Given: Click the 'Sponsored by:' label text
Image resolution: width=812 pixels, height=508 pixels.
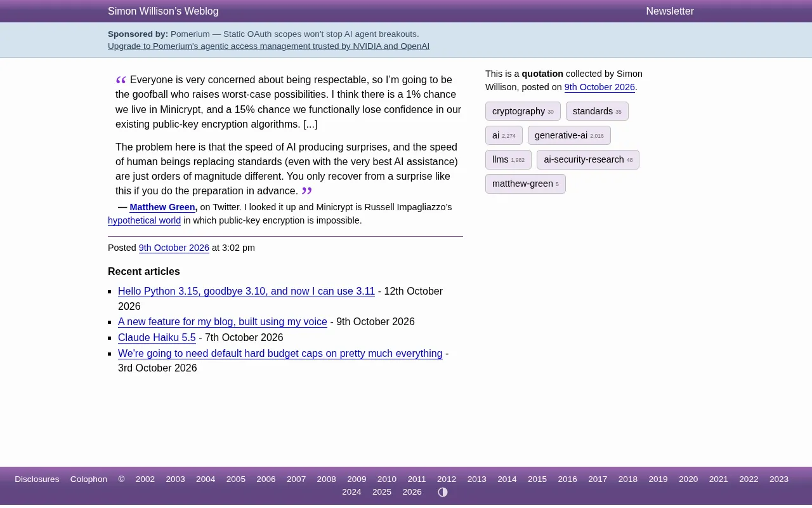Looking at the screenshot, I should point(138,34).
